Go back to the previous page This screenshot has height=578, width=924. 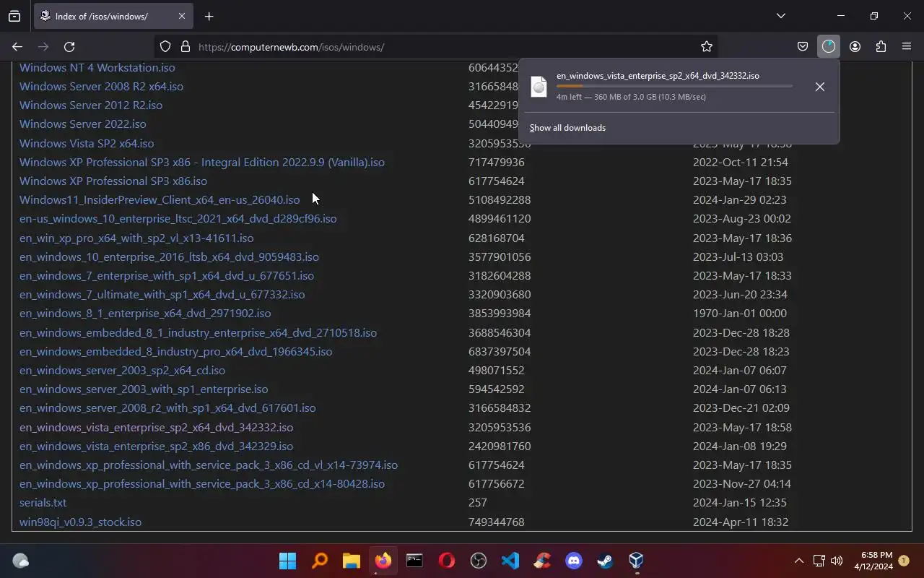click(17, 47)
